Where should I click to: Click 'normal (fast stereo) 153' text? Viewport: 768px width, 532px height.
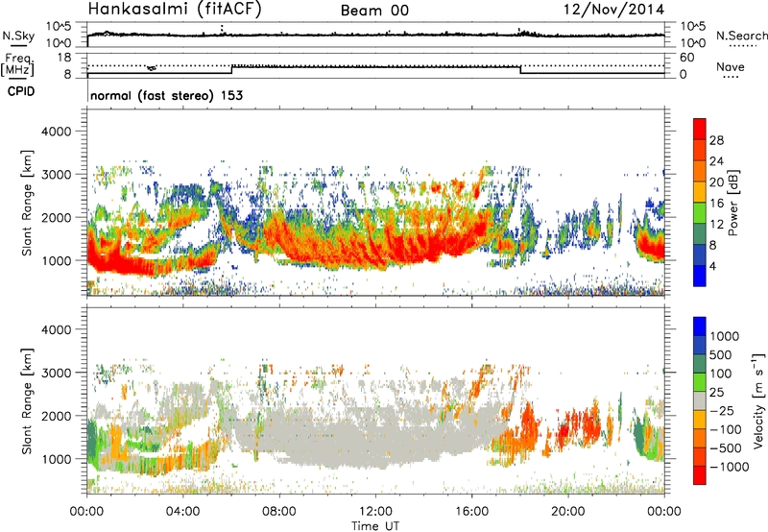(166, 95)
